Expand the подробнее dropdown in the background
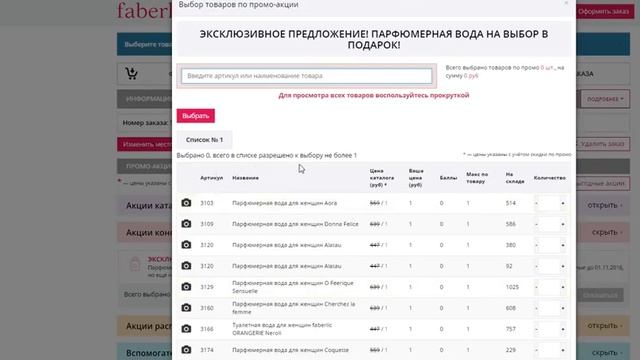Viewport: 640px width, 360px height. coord(605,99)
